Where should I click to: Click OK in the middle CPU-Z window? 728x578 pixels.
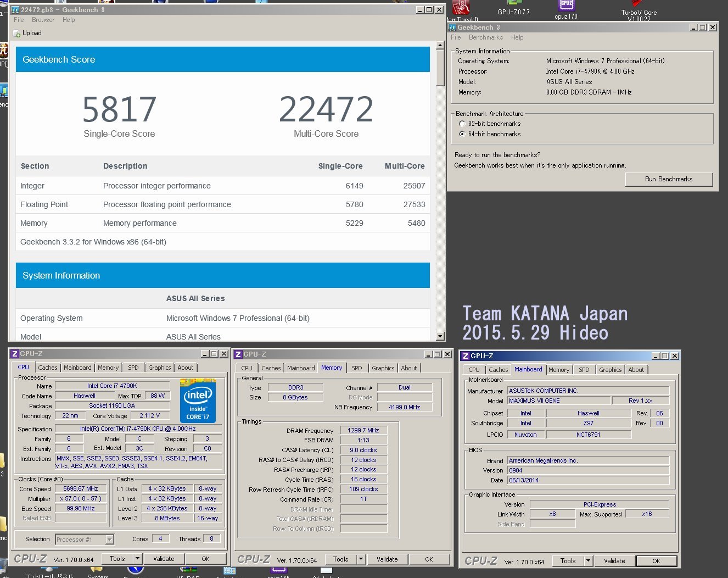429,559
